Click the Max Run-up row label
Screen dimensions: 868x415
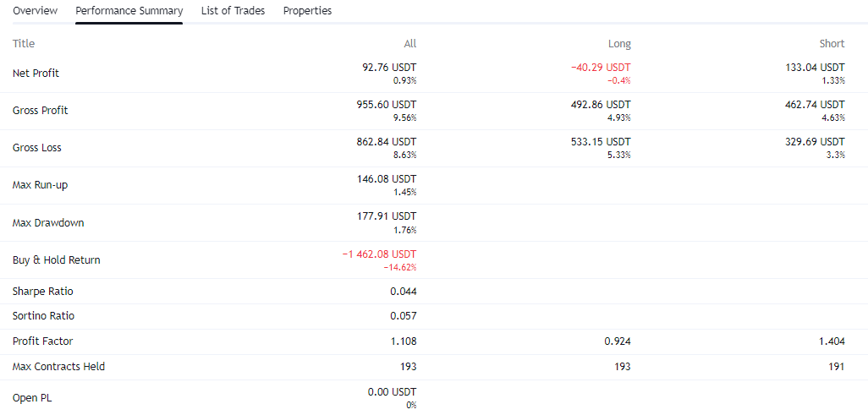click(x=40, y=185)
